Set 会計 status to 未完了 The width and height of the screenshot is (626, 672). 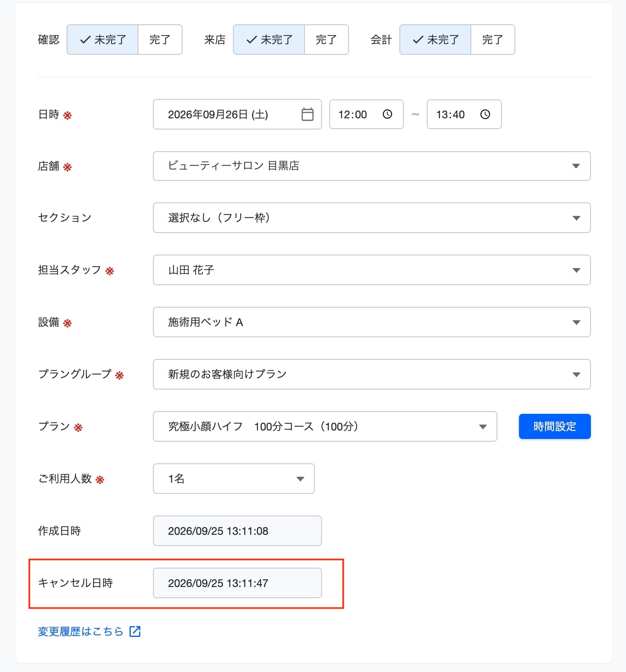click(x=435, y=40)
